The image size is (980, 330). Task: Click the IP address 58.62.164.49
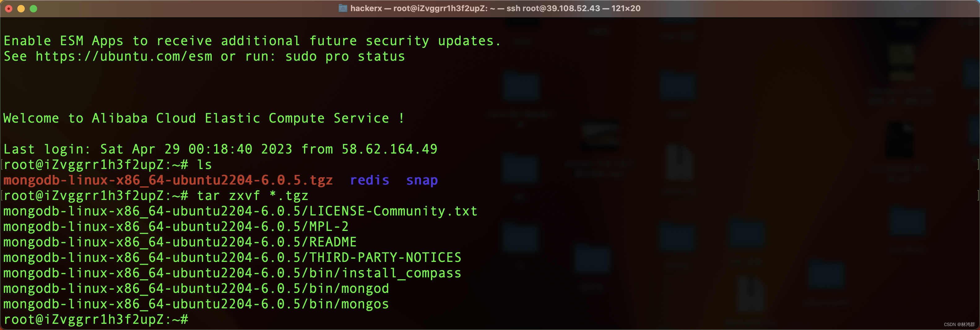click(x=389, y=149)
